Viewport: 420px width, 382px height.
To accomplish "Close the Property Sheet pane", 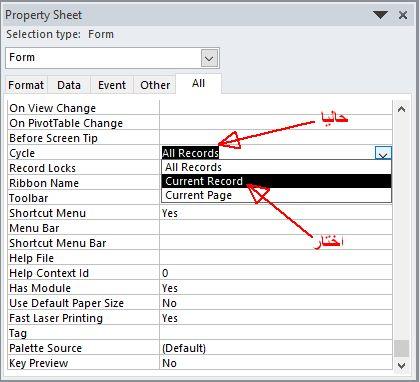I will coord(403,15).
